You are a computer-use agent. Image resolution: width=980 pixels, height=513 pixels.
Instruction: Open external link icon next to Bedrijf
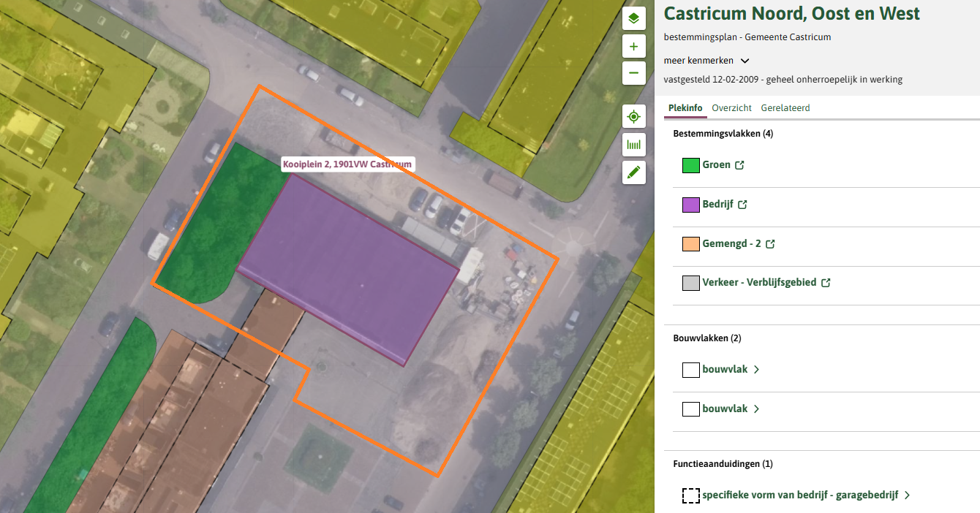[742, 205]
